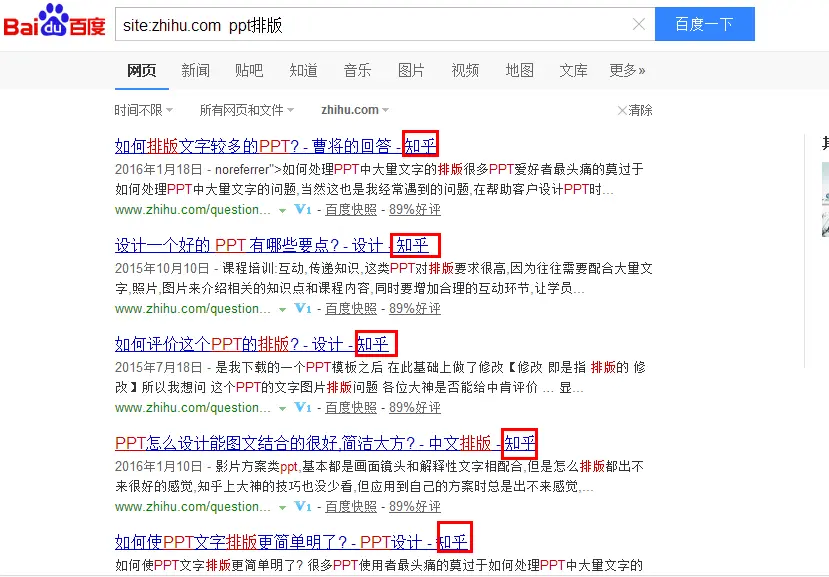Click URL under 设计一个好的PPT result
This screenshot has width=829, height=577.
coord(192,308)
